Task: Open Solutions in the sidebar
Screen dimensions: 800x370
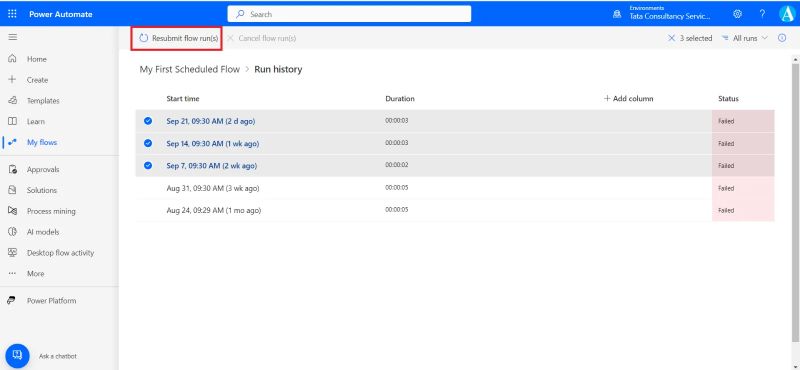Action: (x=42, y=190)
